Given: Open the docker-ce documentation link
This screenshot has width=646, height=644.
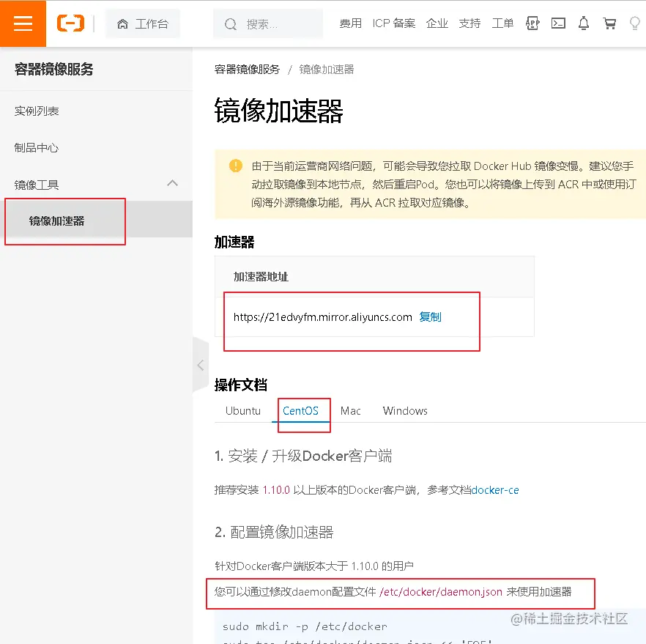Looking at the screenshot, I should coord(495,490).
